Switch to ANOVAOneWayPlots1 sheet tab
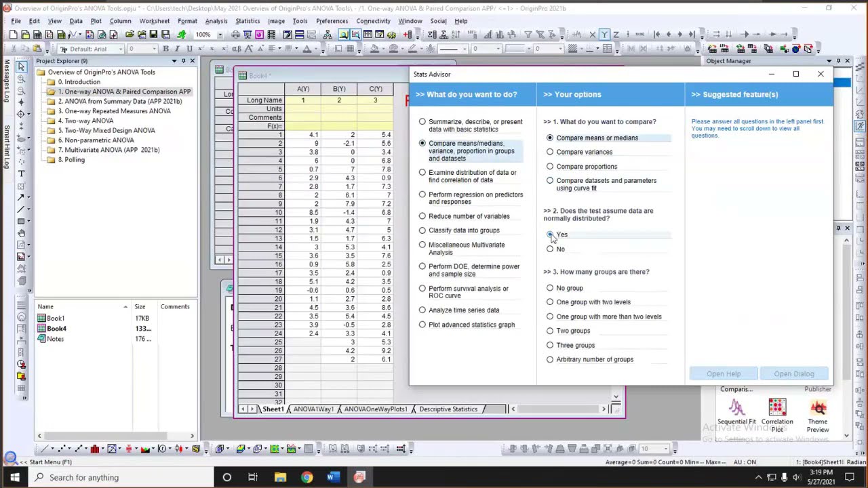The image size is (868, 488). coord(376,409)
